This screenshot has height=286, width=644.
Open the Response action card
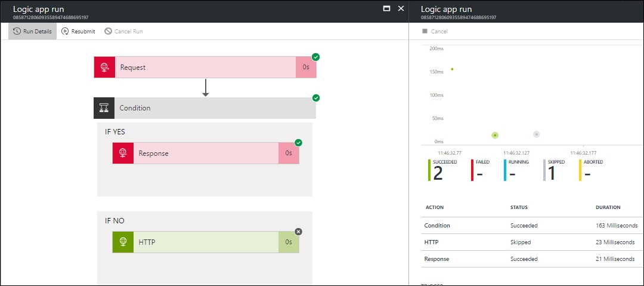(206, 153)
